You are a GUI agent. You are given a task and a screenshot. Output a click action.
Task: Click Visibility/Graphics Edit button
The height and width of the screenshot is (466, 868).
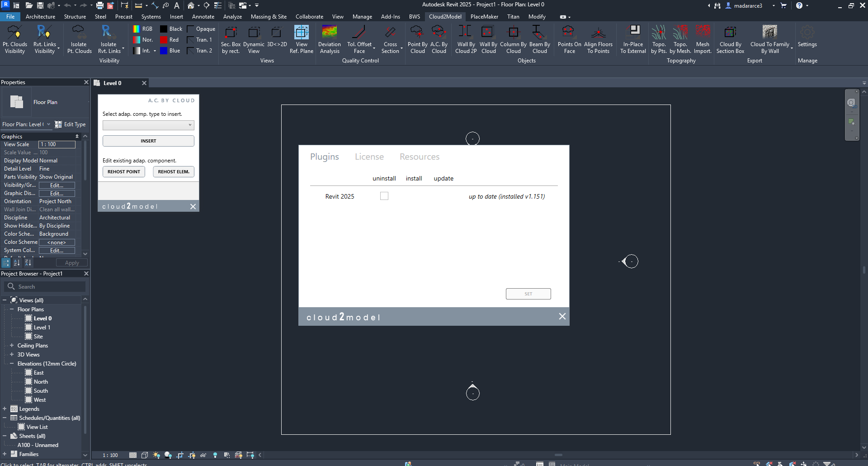[57, 185]
